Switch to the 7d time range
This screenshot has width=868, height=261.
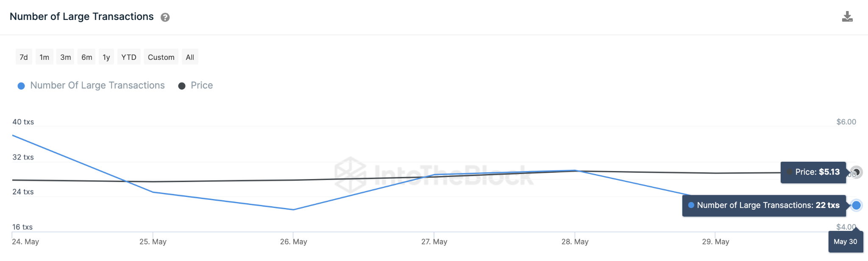[23, 56]
